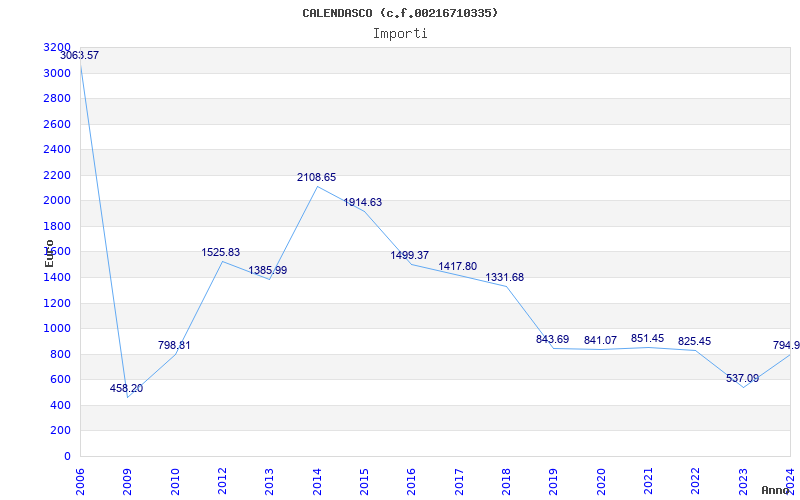This screenshot has width=800, height=500.
Task: Select the 2022 year axis label
Action: tap(696, 482)
